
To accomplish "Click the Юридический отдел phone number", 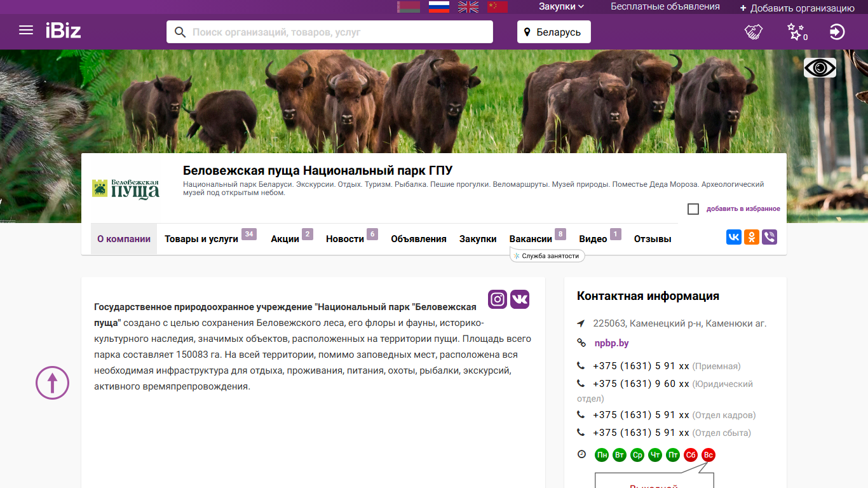I will coord(641,384).
